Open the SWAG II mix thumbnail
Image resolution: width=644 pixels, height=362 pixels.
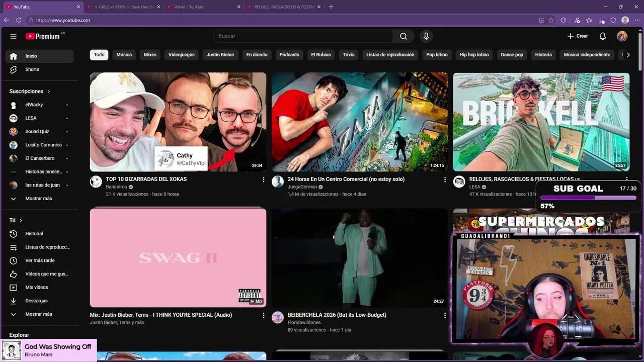point(178,257)
